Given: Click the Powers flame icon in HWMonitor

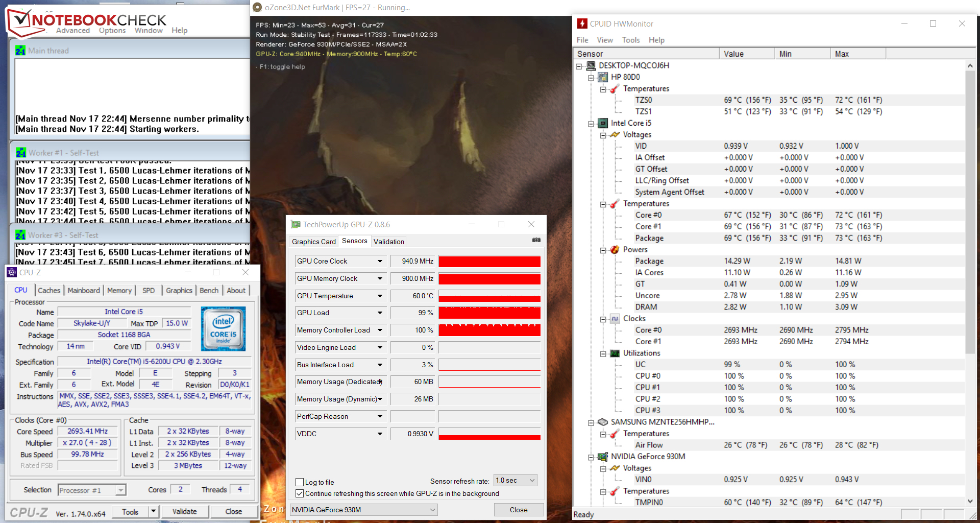Looking at the screenshot, I should (615, 249).
